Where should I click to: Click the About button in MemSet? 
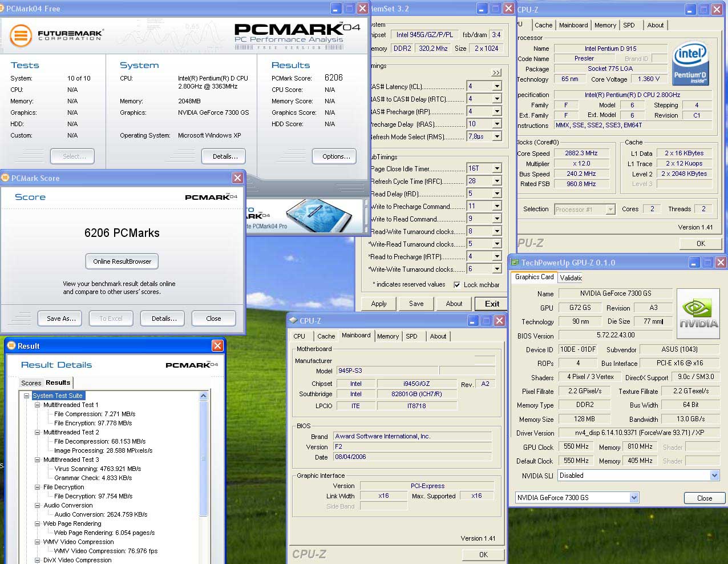454,304
